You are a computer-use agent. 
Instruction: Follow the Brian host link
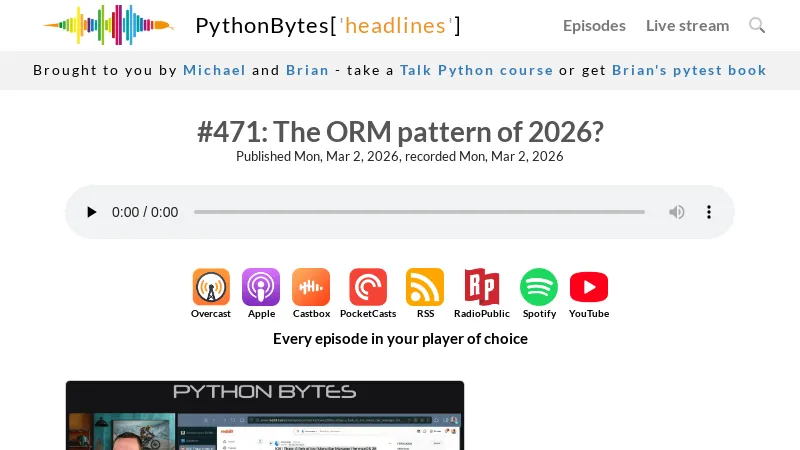pyautogui.click(x=307, y=70)
